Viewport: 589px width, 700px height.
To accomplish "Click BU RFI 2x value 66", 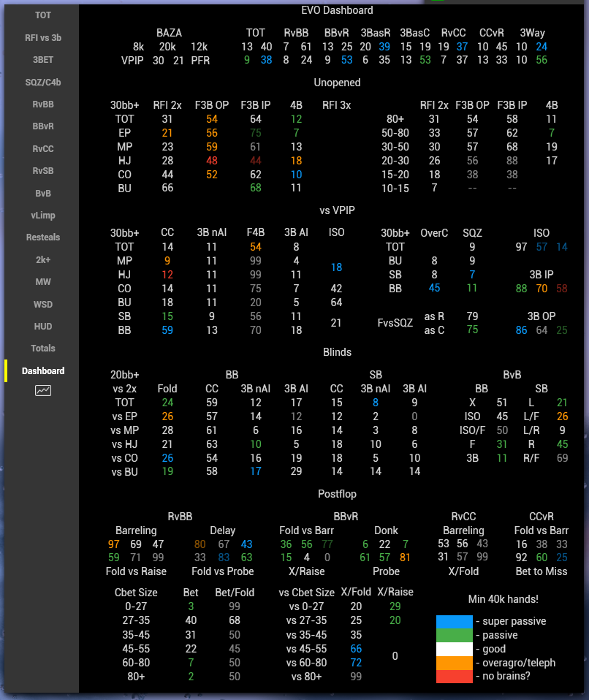I will tap(167, 188).
